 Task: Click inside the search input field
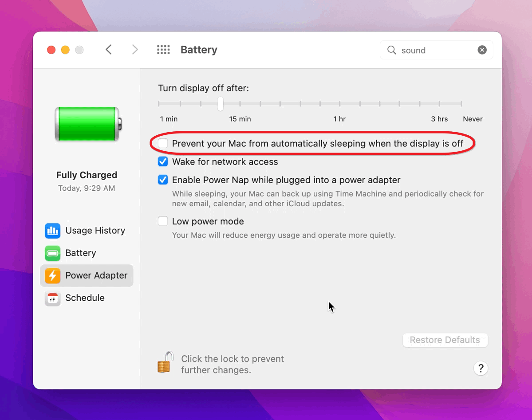point(426,50)
